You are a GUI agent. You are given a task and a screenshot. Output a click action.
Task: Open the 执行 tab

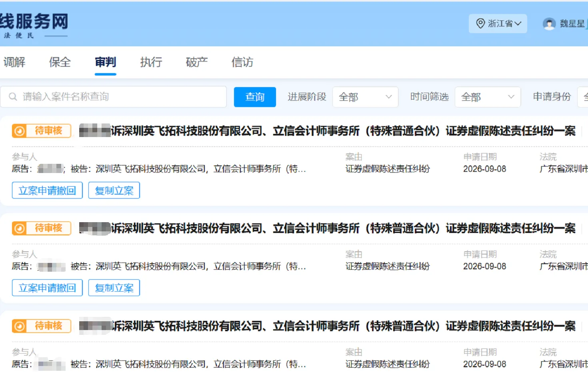tap(151, 62)
